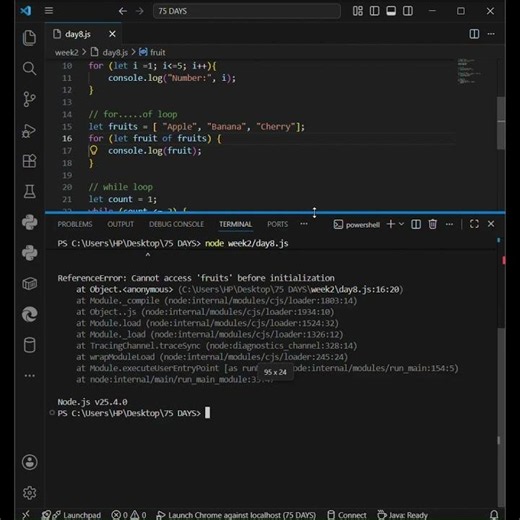Image resolution: width=520 pixels, height=520 pixels.
Task: Click Java: Ready status item
Action: 402,515
